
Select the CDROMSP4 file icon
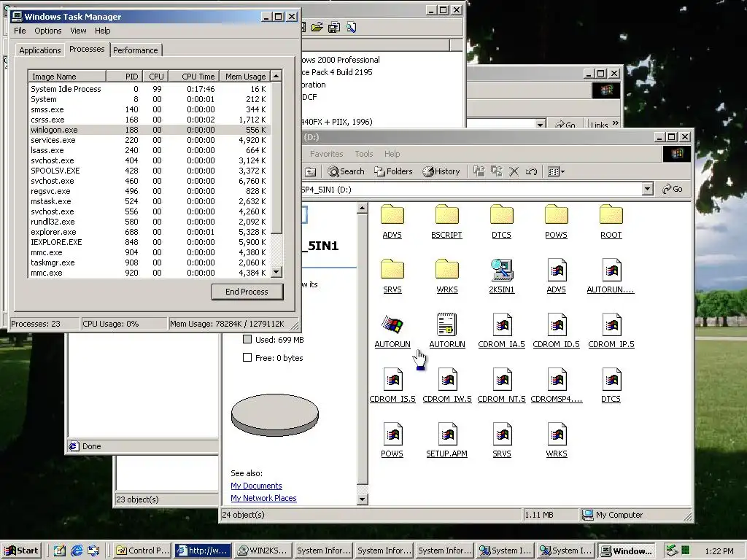(556, 379)
